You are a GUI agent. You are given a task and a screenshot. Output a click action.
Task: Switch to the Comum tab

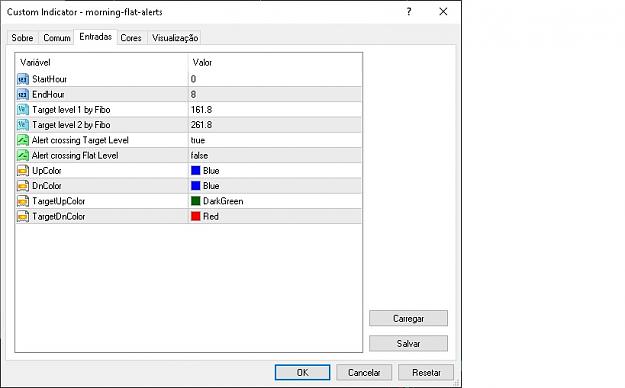click(57, 37)
